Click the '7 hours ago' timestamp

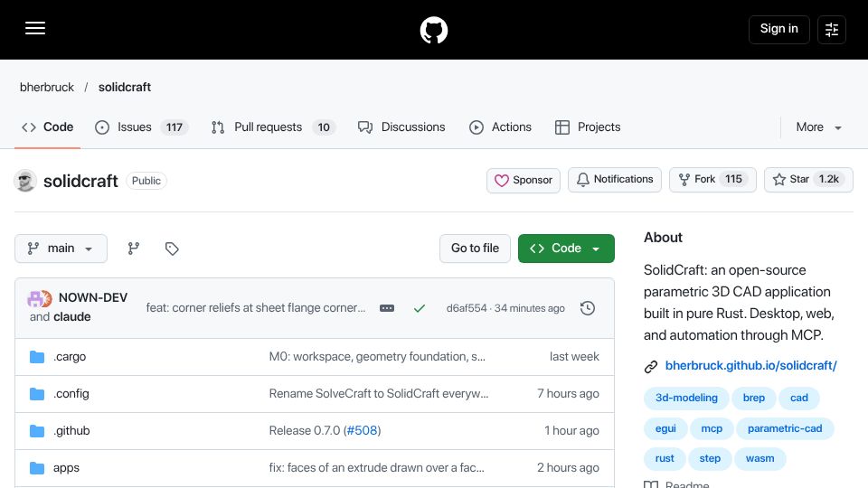coord(568,394)
